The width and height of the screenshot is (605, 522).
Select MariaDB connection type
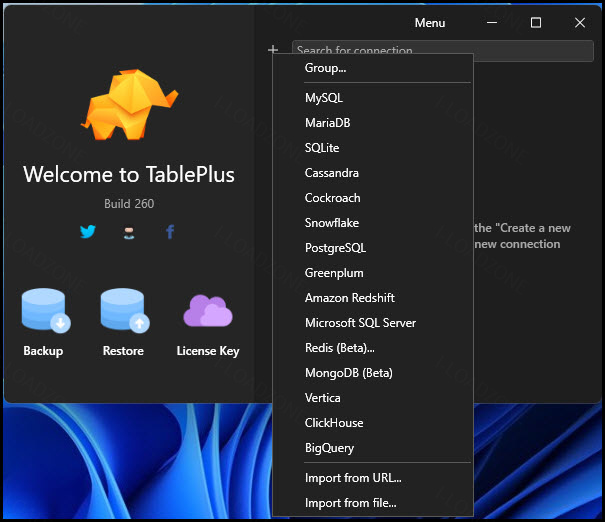[x=373, y=123]
